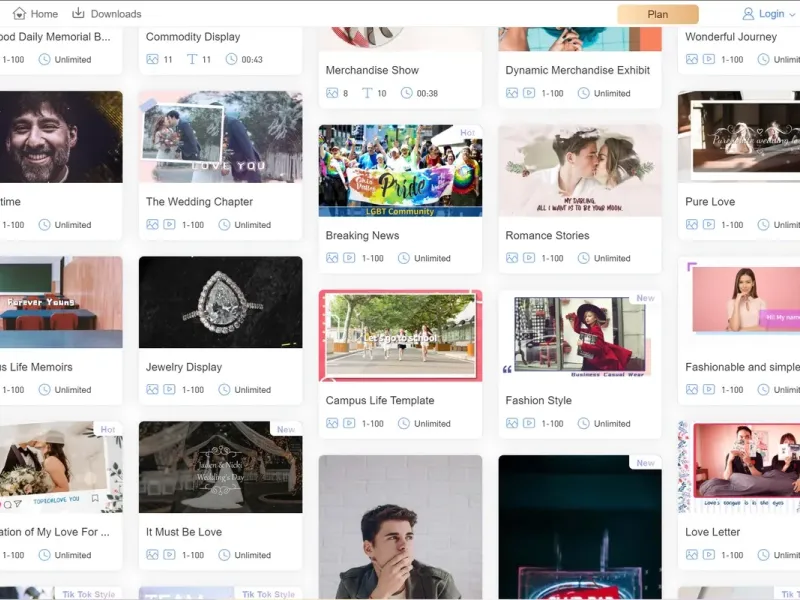The width and height of the screenshot is (800, 600).
Task: Open The Wedding Chapter template thumbnail
Action: click(x=220, y=137)
